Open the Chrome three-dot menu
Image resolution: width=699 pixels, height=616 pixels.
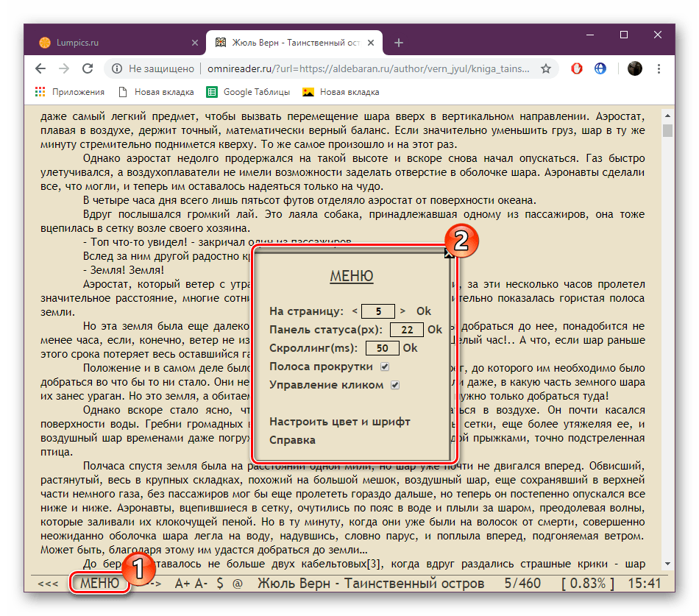[659, 68]
